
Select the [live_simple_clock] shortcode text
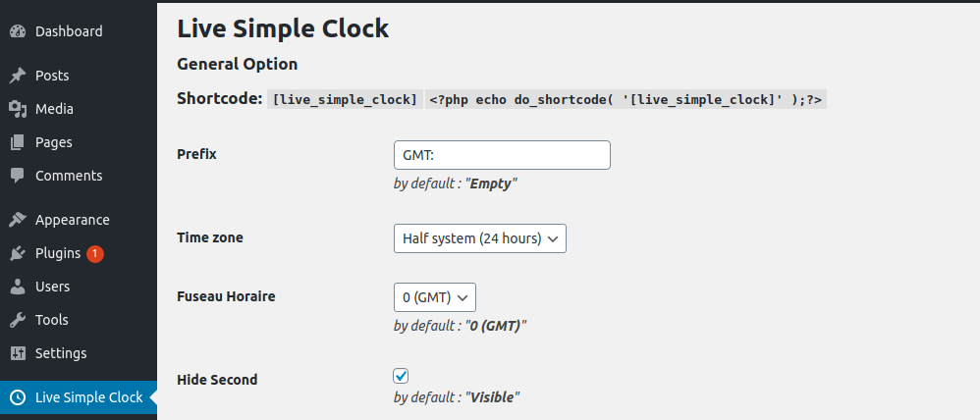[346, 99]
